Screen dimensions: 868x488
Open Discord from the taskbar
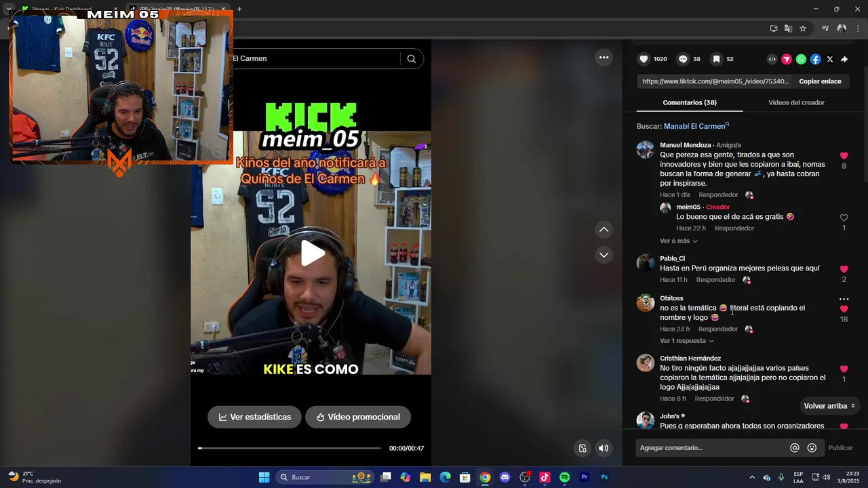pyautogui.click(x=505, y=477)
